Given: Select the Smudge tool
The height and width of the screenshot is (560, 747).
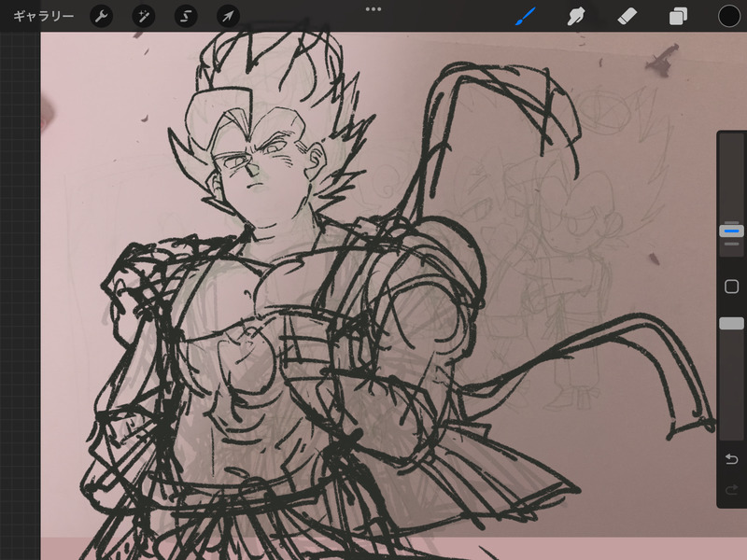Looking at the screenshot, I should [x=576, y=16].
